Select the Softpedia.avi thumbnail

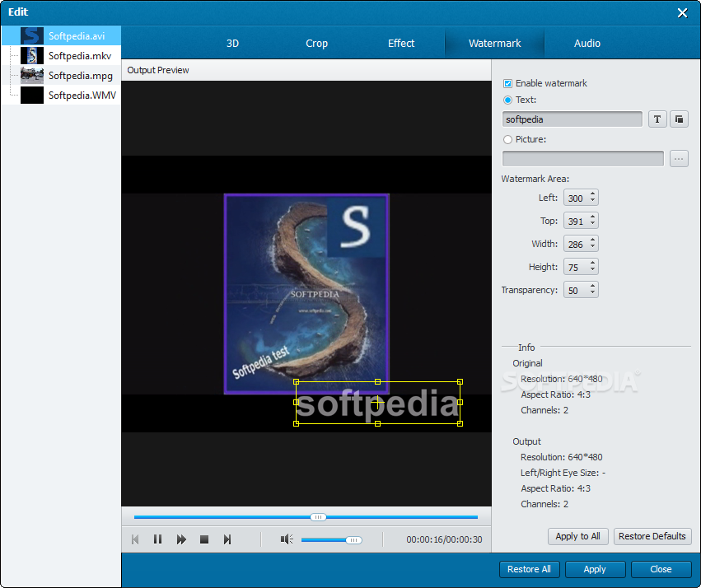click(32, 35)
